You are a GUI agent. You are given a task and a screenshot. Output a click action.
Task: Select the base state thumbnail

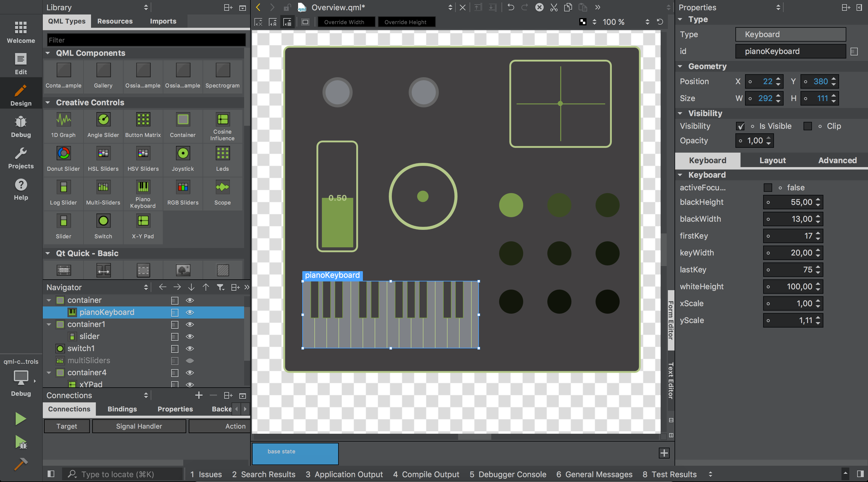tap(295, 454)
